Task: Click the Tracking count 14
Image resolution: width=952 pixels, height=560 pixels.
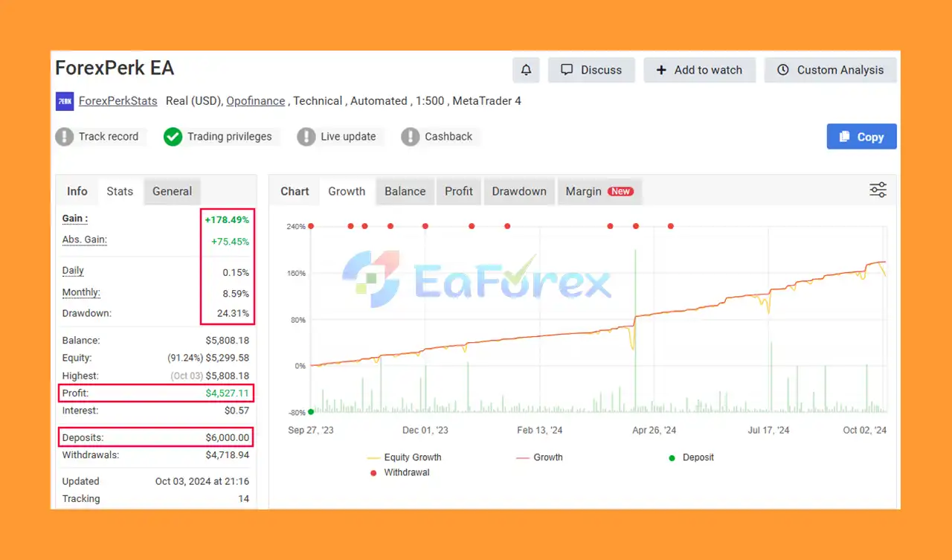Action: 244,499
